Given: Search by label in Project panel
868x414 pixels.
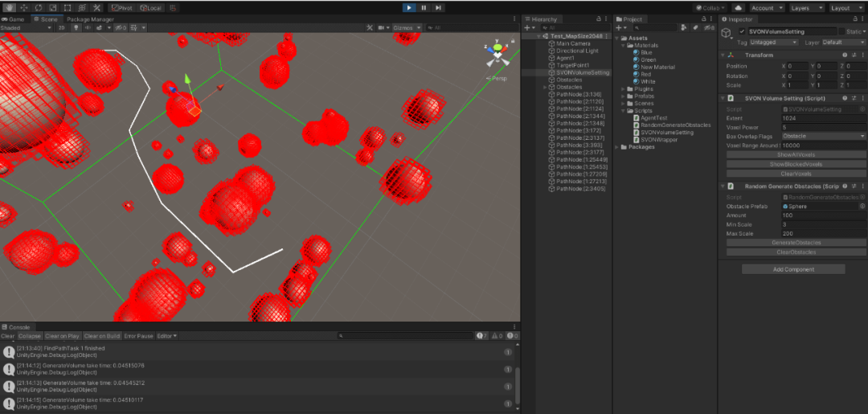Looking at the screenshot, I should 694,27.
